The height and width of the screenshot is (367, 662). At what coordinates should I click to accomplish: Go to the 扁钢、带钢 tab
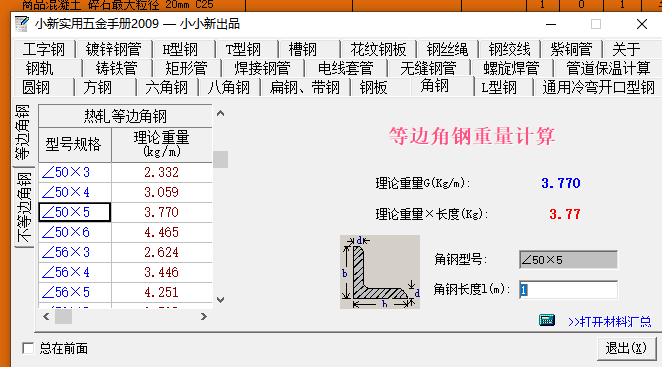click(305, 87)
